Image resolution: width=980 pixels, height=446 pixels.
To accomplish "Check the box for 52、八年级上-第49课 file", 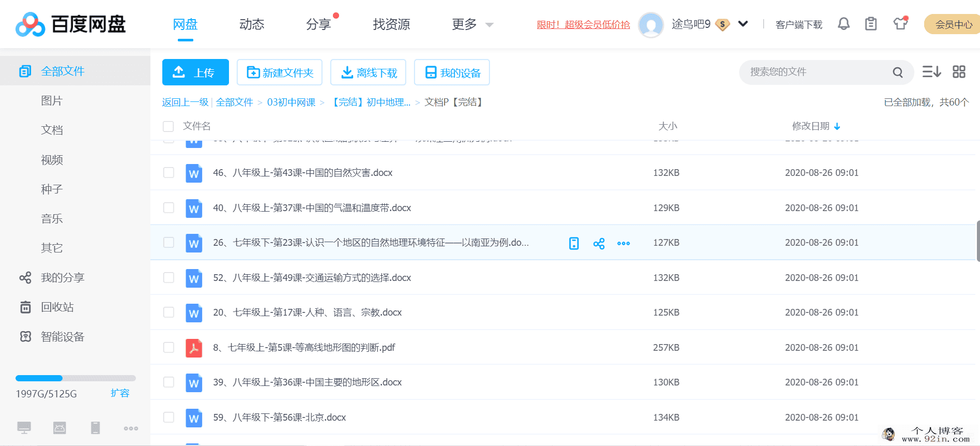I will tap(169, 277).
